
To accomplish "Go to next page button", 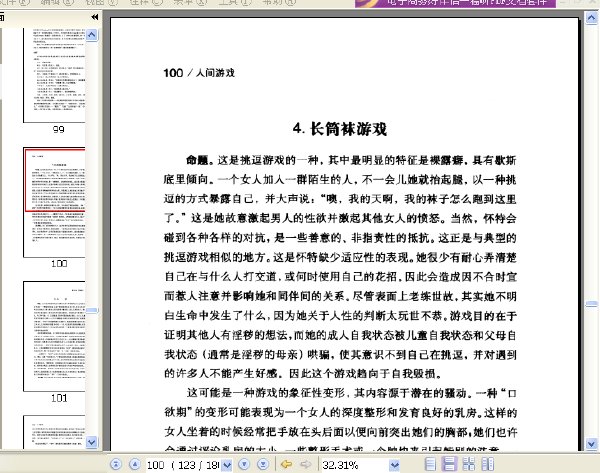I will tap(244, 465).
